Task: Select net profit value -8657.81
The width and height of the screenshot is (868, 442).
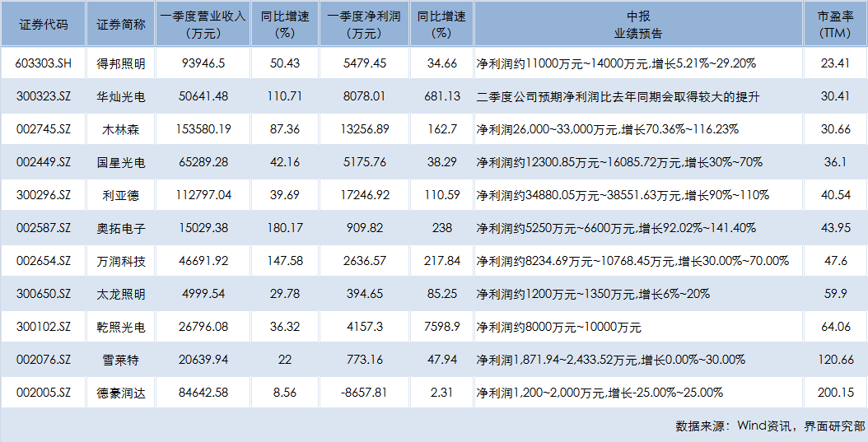Action: click(364, 393)
